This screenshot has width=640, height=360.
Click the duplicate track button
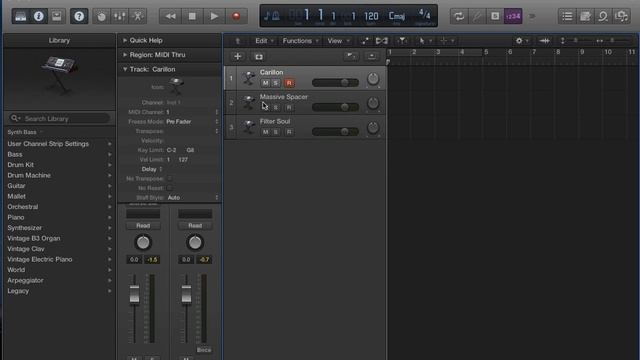259,56
